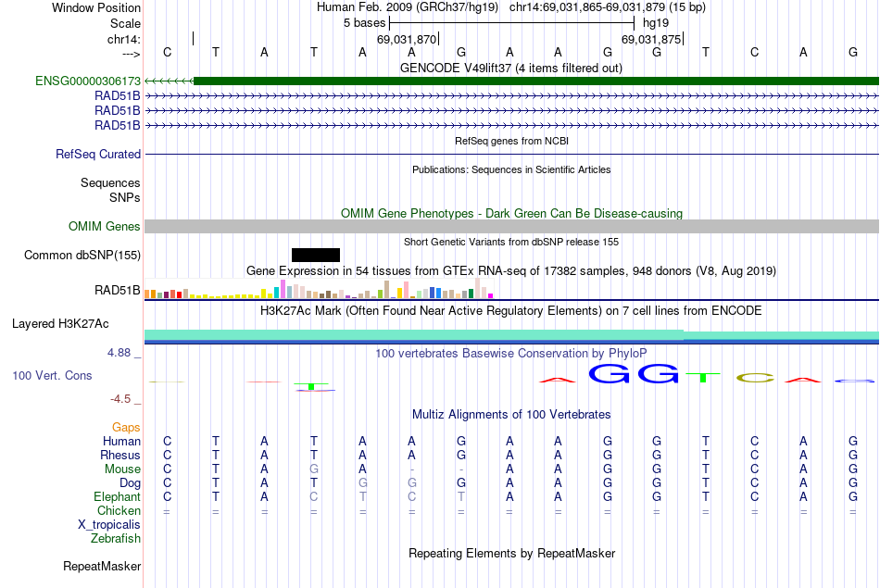880x588 pixels.
Task: Click the olive C in conservation logo
Action: pos(754,378)
